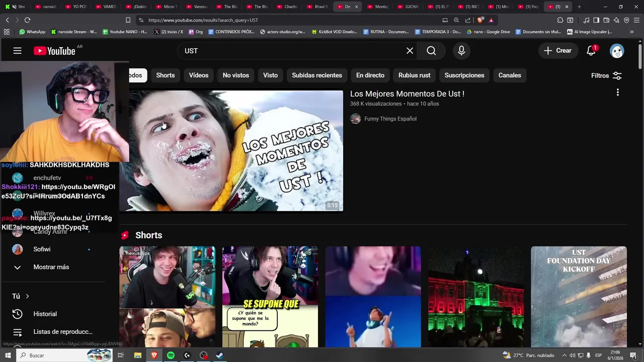Expand Mostrar más subscriptions list
644x362 pixels.
[51, 267]
